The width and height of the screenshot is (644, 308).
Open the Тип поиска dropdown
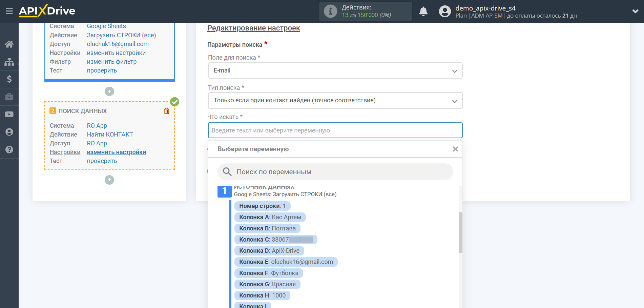455,100
